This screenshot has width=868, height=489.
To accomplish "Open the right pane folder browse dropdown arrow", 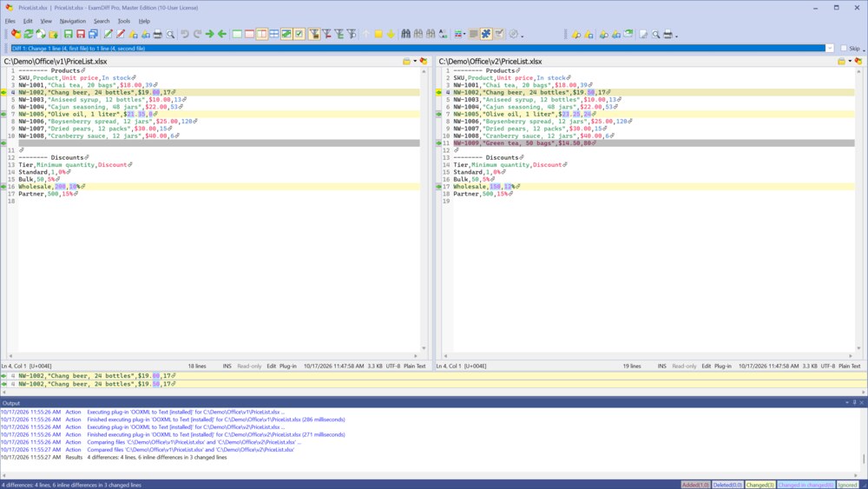I will coord(850,62).
